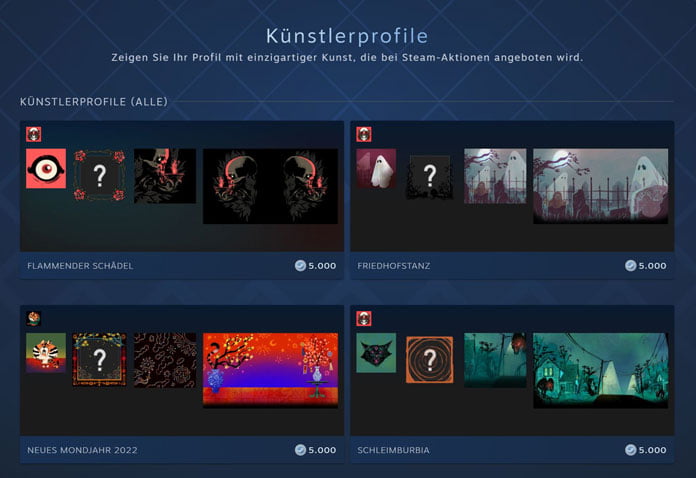The image size is (696, 478).
Task: Click the white ghost avatar in Friedhofstanz
Action: 376,168
